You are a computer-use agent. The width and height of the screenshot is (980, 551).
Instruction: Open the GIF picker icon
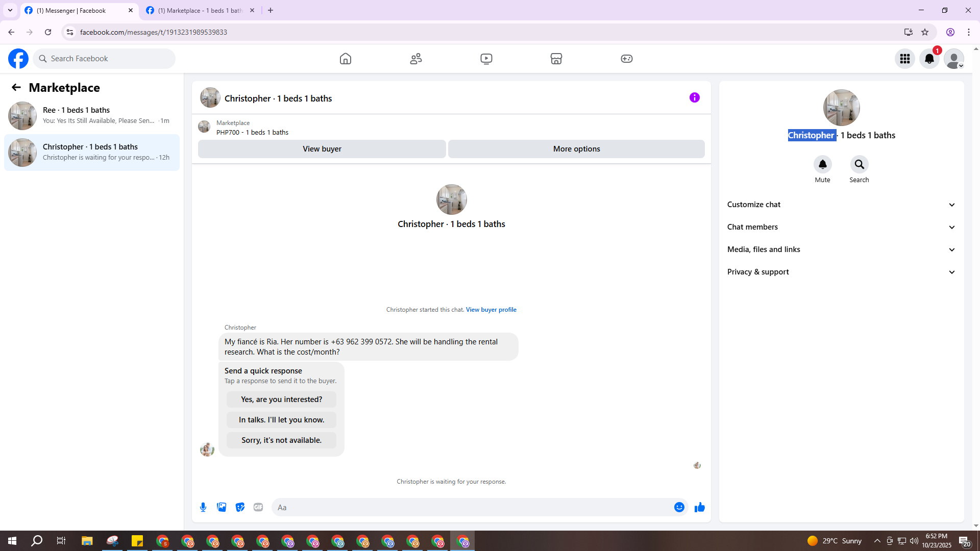pyautogui.click(x=258, y=507)
